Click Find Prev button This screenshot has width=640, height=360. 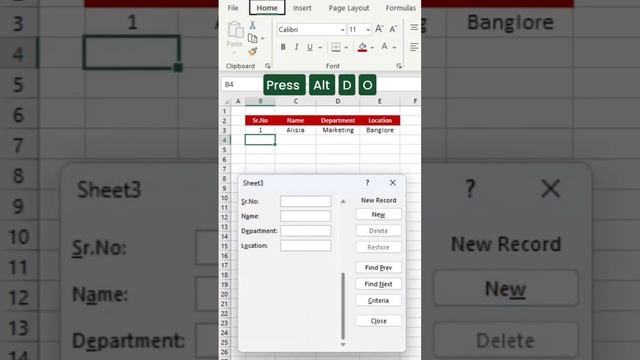[x=378, y=267]
